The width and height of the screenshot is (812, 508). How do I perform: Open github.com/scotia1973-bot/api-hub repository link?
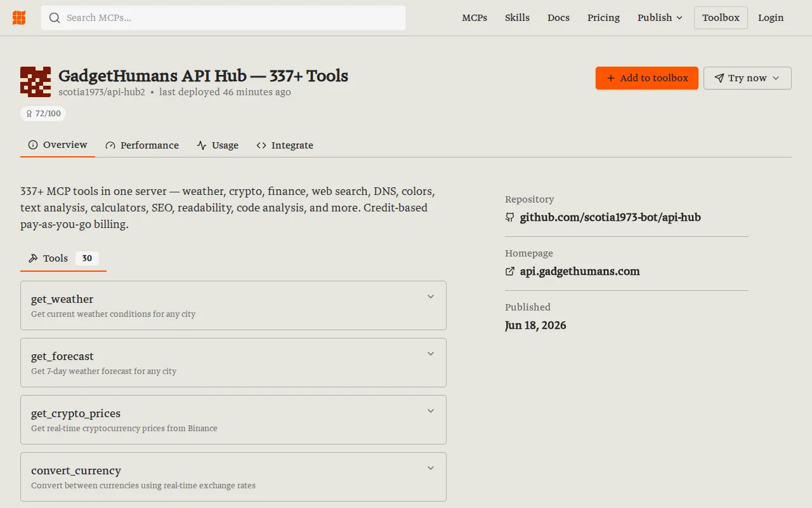pos(610,217)
